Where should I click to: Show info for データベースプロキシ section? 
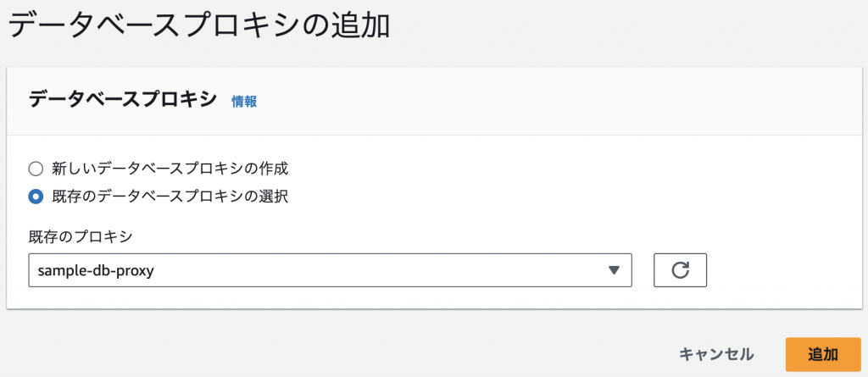[x=244, y=102]
